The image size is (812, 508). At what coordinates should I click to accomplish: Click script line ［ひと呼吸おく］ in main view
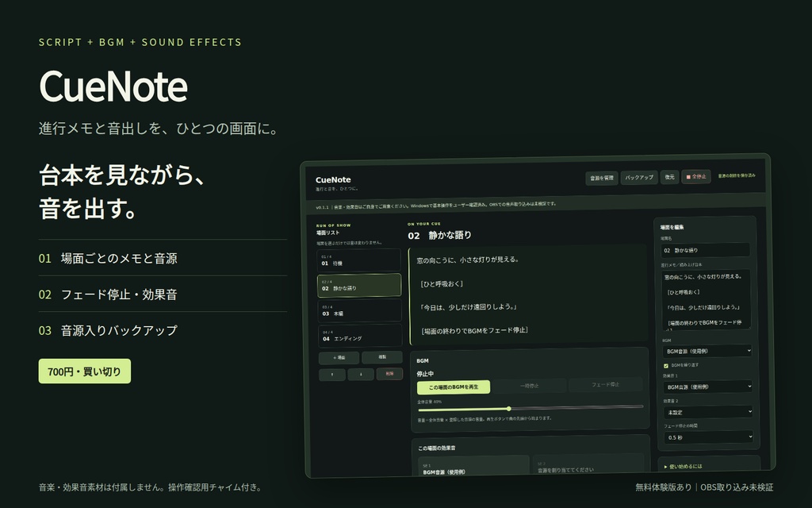(442, 283)
